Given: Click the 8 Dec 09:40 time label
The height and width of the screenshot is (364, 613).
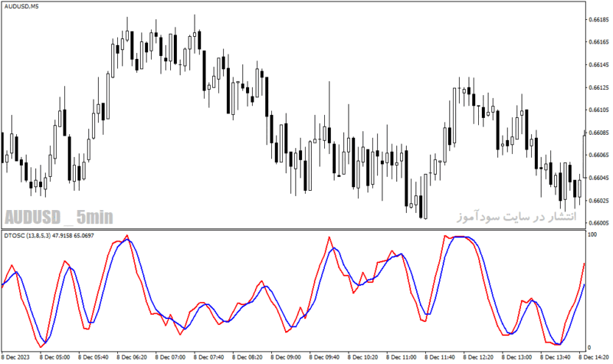Looking at the screenshot, I should pos(324,357).
